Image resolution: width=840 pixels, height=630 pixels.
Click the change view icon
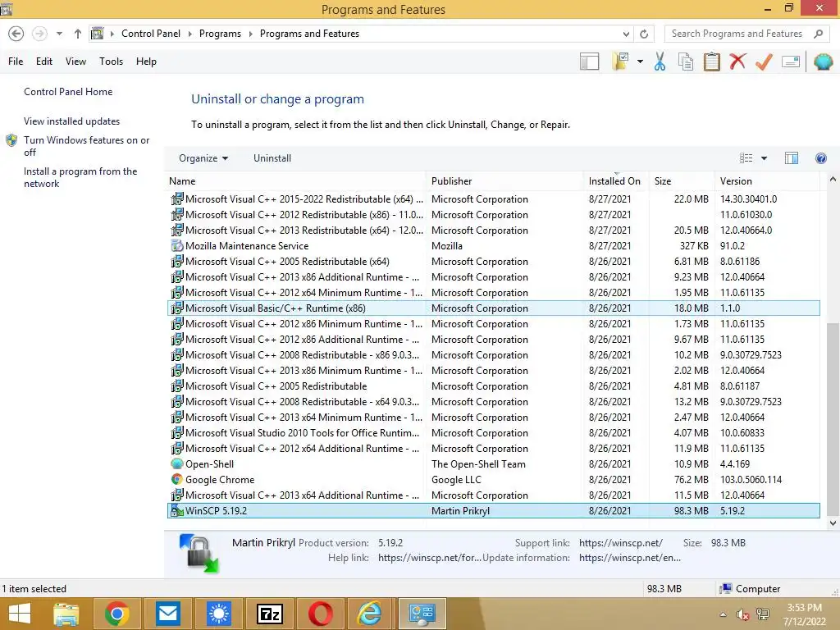[746, 158]
